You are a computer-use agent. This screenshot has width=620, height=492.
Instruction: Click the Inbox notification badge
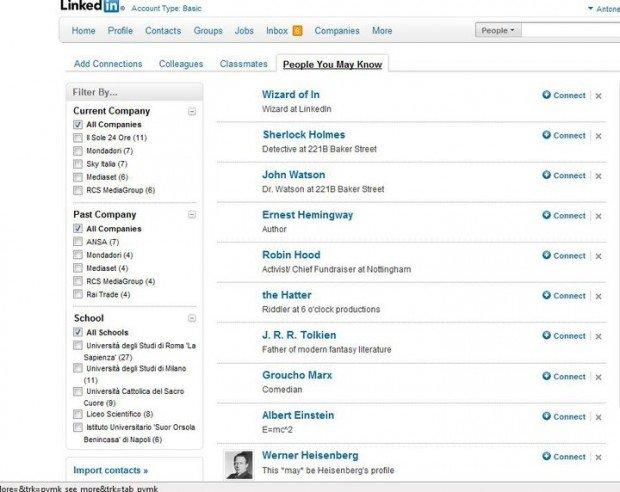tap(297, 31)
